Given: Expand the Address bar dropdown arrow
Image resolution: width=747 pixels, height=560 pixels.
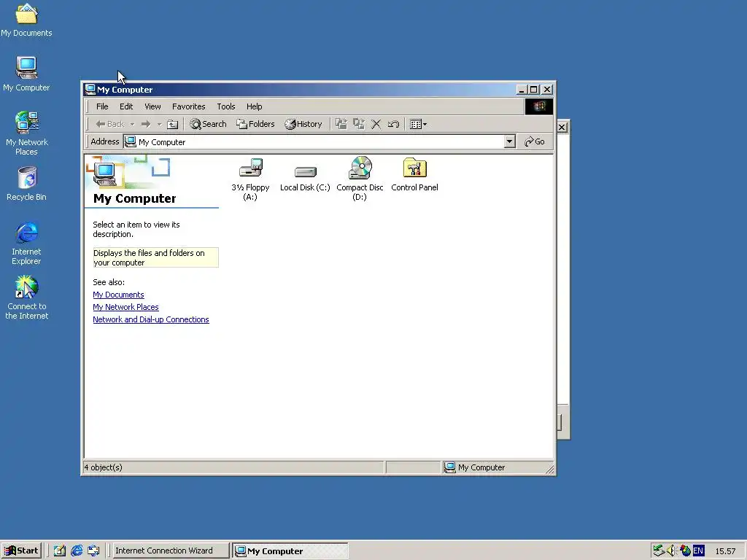Looking at the screenshot, I should coord(510,141).
